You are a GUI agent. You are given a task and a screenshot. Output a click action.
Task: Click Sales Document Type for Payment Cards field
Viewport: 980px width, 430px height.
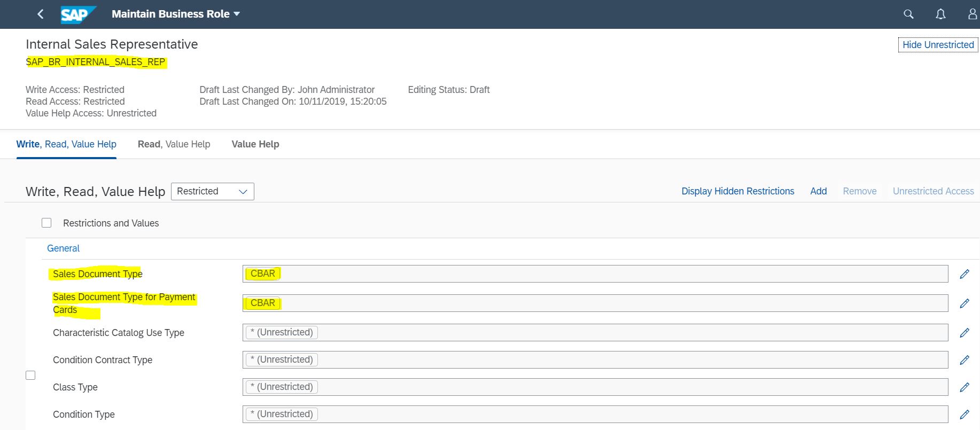pyautogui.click(x=595, y=303)
